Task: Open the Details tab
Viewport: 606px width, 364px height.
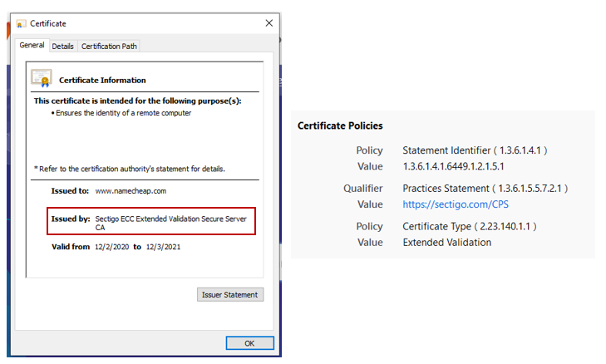Action: (62, 47)
